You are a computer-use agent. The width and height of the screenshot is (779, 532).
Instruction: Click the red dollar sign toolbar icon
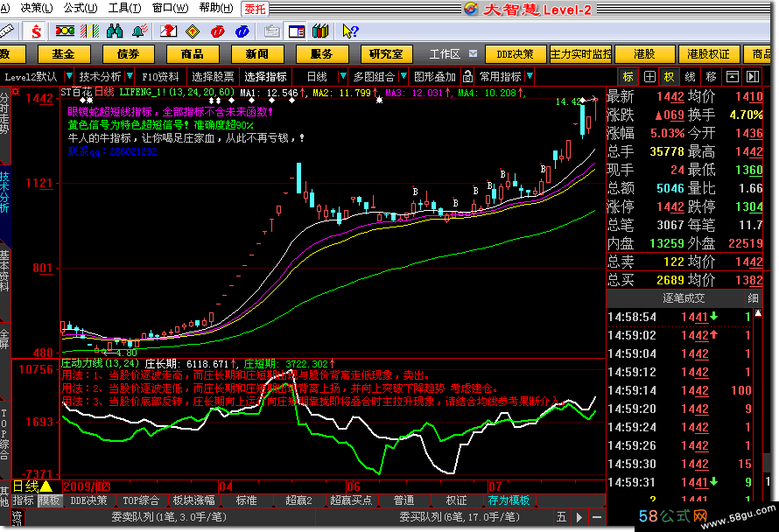tap(36, 31)
